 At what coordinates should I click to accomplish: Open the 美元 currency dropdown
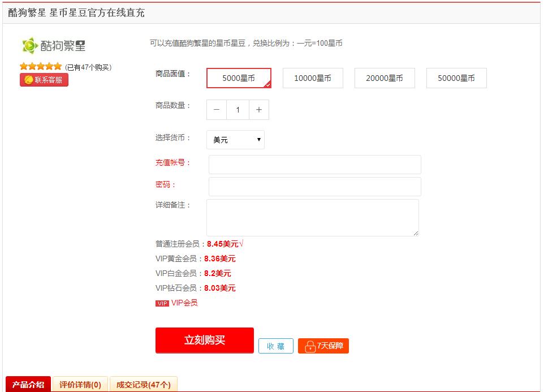click(x=236, y=140)
